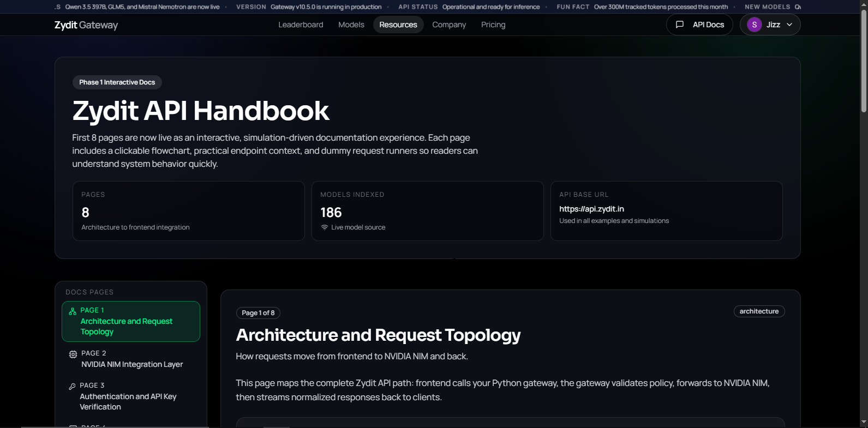Click the Phase 1 Interactive Docs badge
The height and width of the screenshot is (428, 868).
117,82
